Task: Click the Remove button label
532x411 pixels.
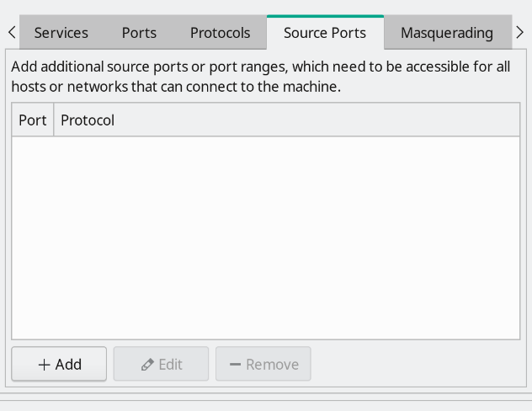Action: [x=273, y=365]
